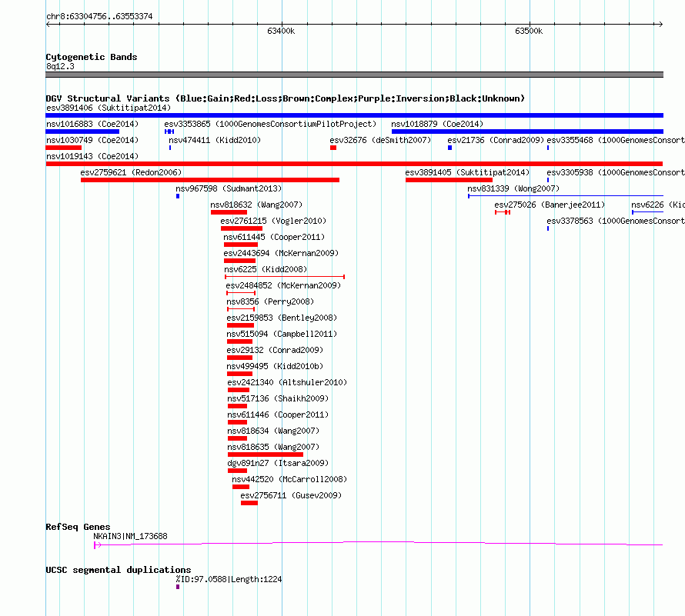The width and height of the screenshot is (685, 616).
Task: Click esv21736 (Conrad2009) variant label
Action: [496, 140]
